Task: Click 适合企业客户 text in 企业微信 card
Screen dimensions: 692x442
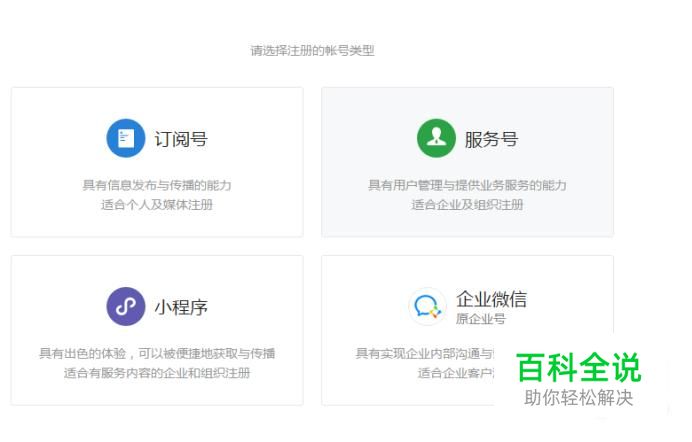Action: [456, 373]
